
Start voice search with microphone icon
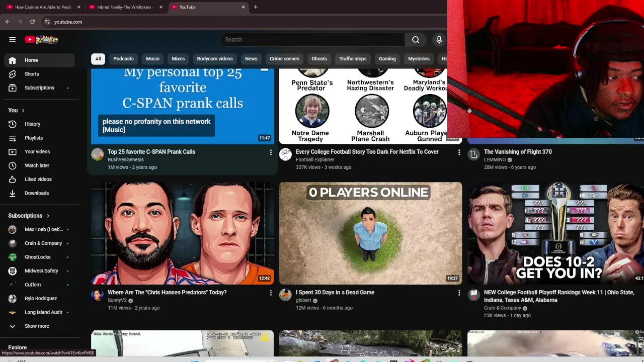tap(439, 40)
